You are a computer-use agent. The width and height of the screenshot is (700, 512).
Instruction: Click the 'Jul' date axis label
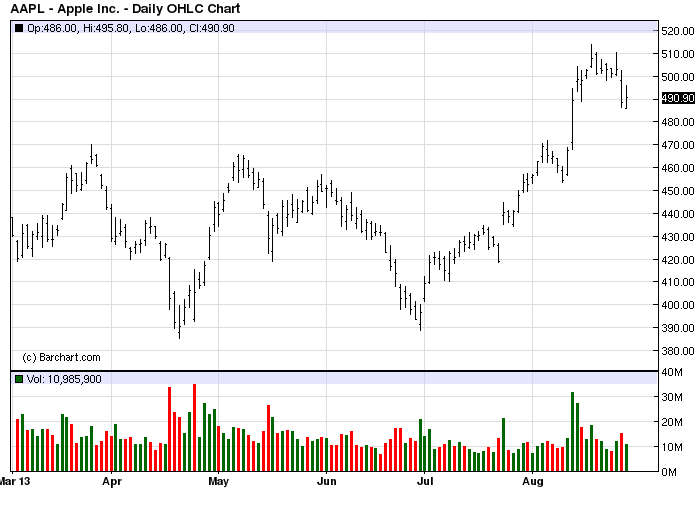point(425,482)
